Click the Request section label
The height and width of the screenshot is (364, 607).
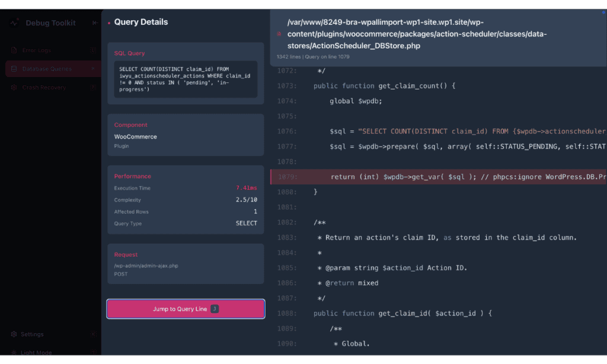126,254
